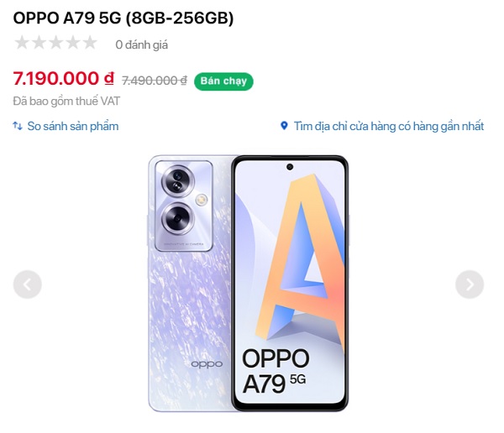Click the second rating star
Viewport: 504px width, 433px height.
pyautogui.click(x=39, y=43)
